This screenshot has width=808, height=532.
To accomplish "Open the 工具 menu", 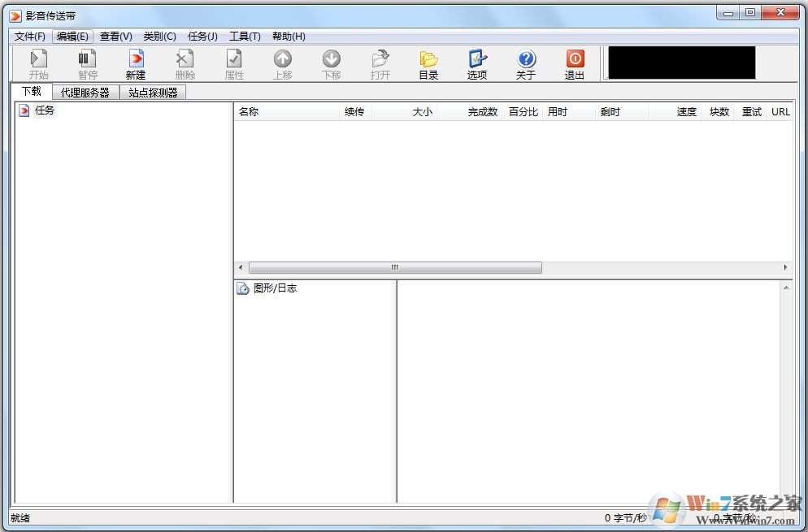I will [245, 36].
